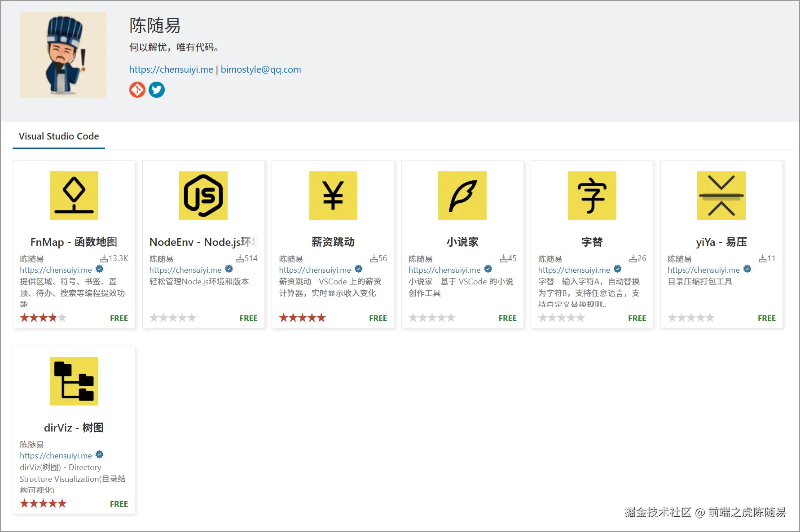Click the chensuiyi.me link on dirViz card
Viewport: 800px width, 532px height.
pyautogui.click(x=56, y=456)
